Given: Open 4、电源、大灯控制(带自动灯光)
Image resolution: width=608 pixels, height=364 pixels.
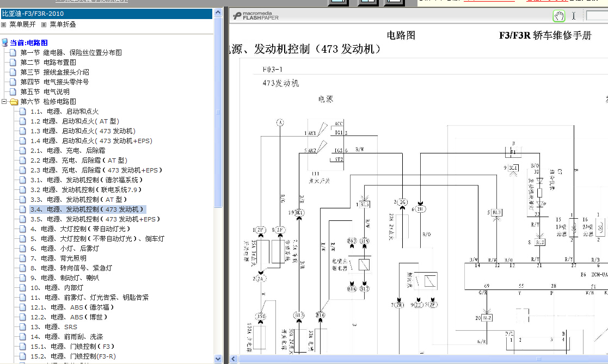Looking at the screenshot, I should click(x=80, y=229).
